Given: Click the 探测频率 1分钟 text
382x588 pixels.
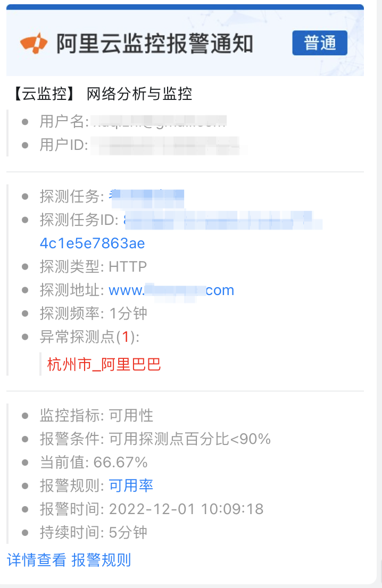Looking at the screenshot, I should [94, 314].
